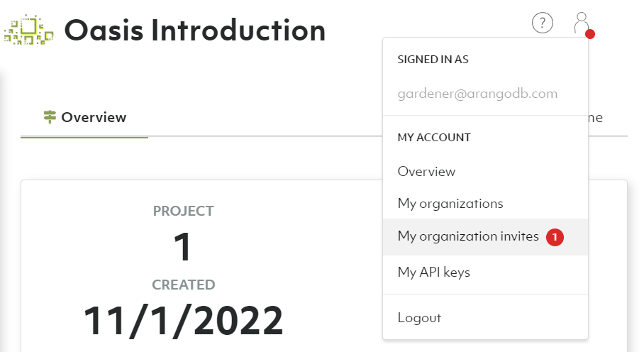Click the red invite count badge

(555, 237)
